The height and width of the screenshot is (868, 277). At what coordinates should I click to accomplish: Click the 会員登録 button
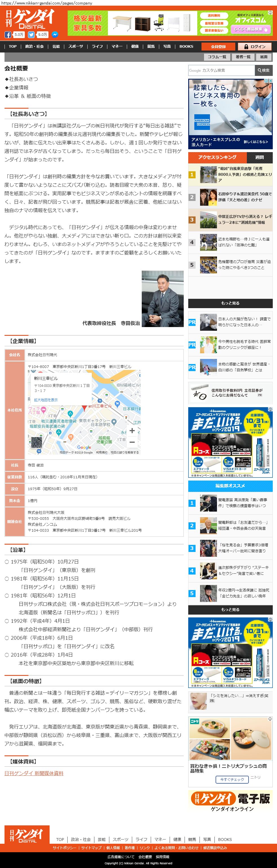pos(218,47)
